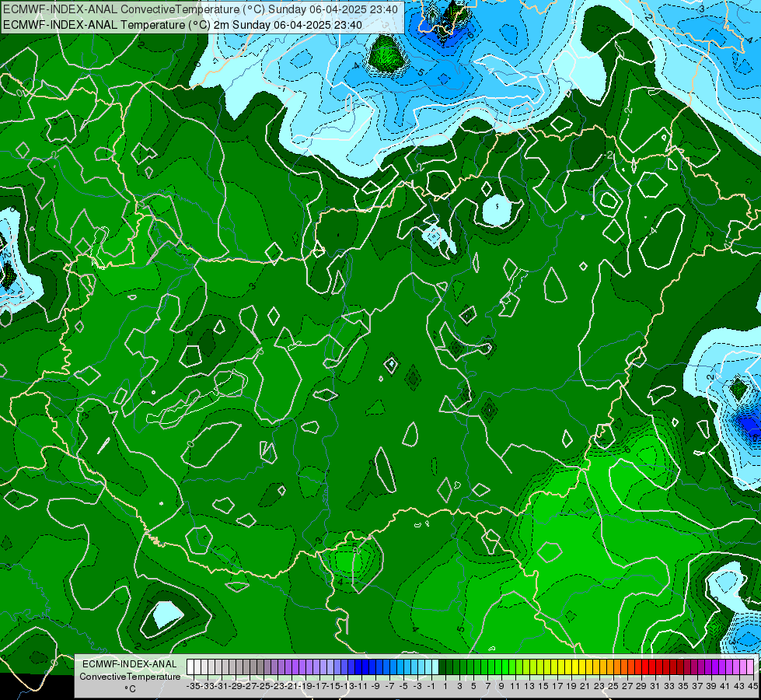Viewport: 761px width, 700px height.
Task: Click the '-9' value on the legend scale
Action: point(375,686)
